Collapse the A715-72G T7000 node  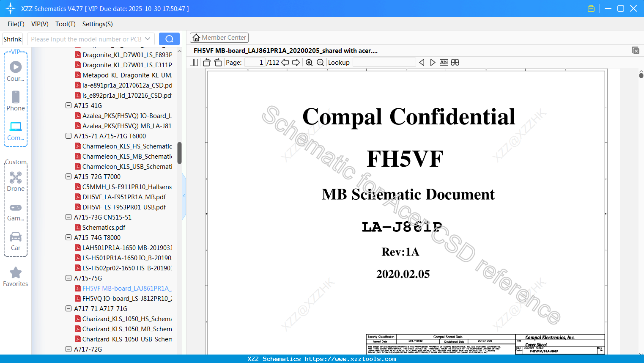(69, 176)
